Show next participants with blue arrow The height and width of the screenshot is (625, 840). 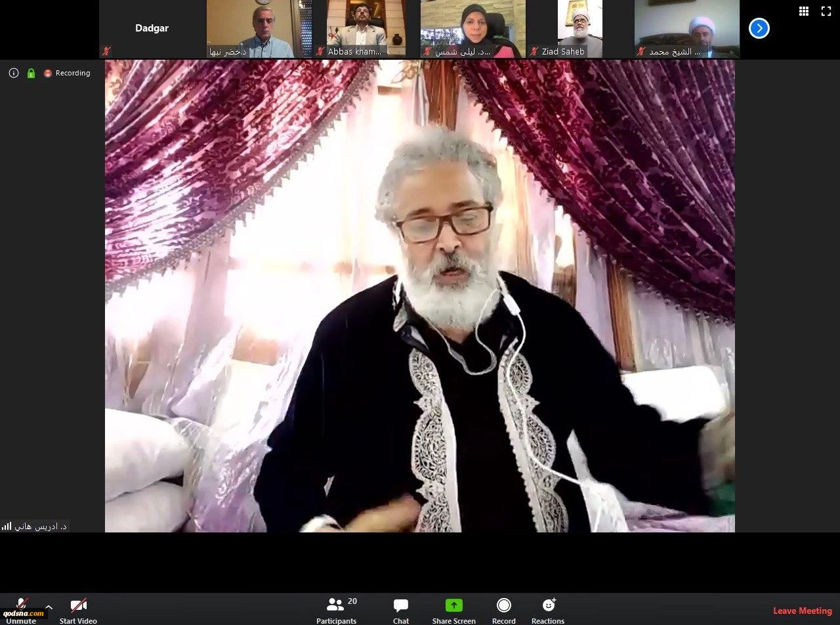(759, 28)
